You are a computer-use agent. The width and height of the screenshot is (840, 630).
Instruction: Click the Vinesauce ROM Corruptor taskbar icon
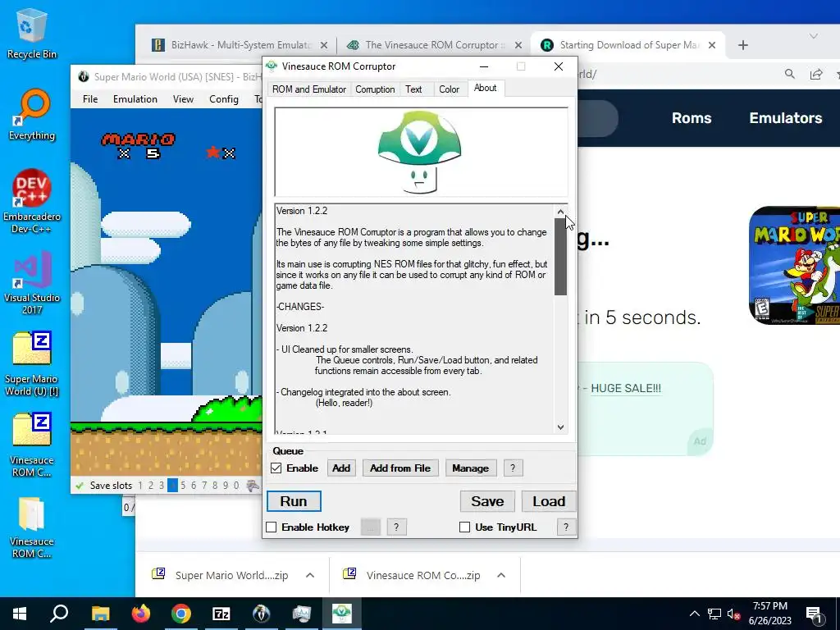(x=342, y=614)
